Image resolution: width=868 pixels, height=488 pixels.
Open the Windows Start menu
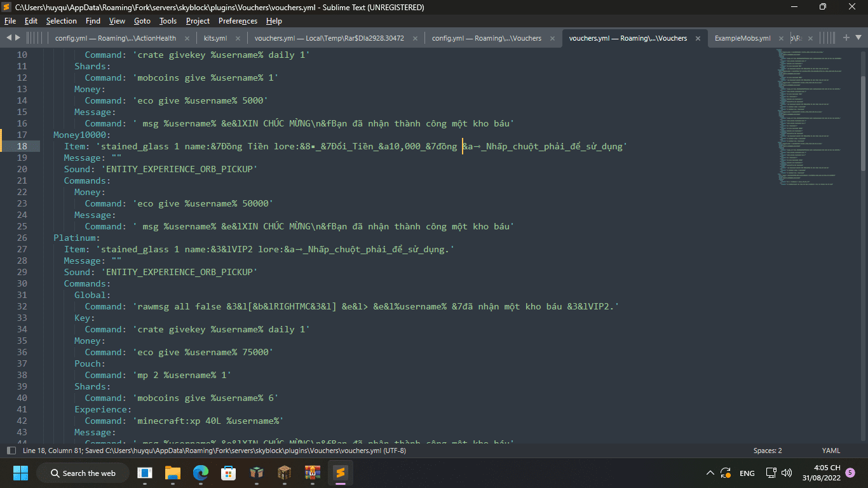pos(20,473)
